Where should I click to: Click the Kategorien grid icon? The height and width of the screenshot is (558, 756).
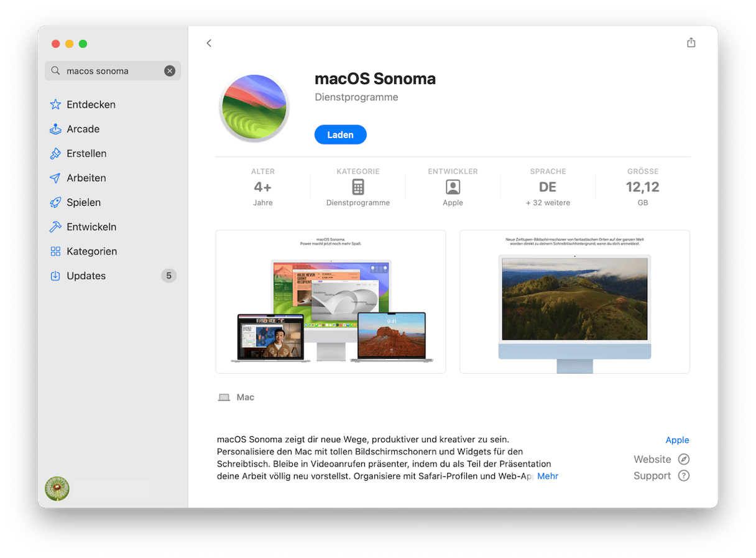[x=55, y=251]
